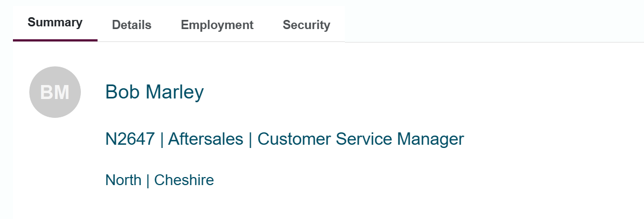Click Customer Service Manager job title
Viewport: 644px width, 219px height.
pos(361,139)
